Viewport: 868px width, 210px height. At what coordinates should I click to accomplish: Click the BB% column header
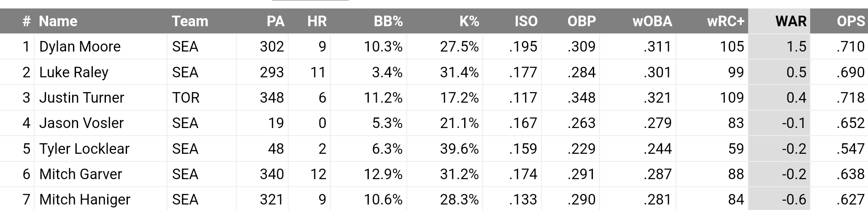point(388,21)
